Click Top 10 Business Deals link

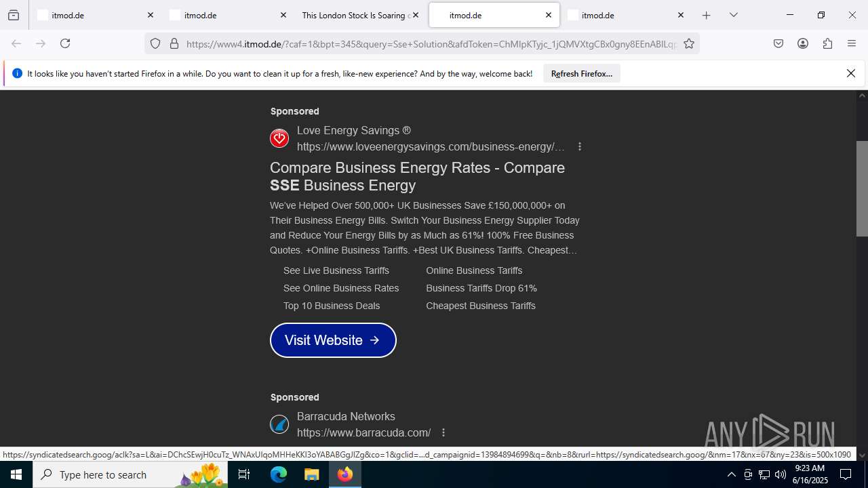tap(332, 306)
